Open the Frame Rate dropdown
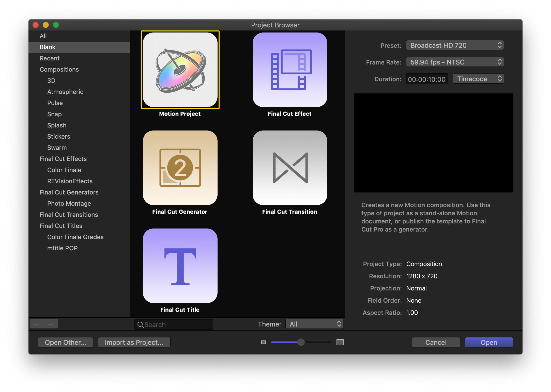The height and width of the screenshot is (392, 551). point(455,62)
